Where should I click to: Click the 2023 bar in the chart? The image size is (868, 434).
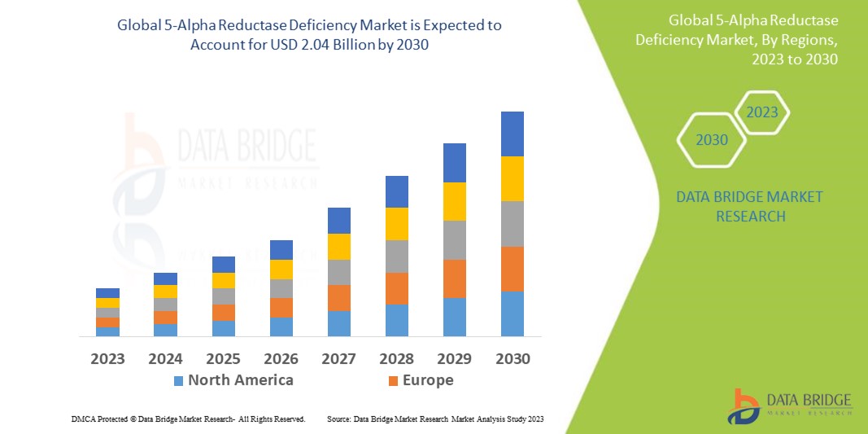(x=107, y=312)
